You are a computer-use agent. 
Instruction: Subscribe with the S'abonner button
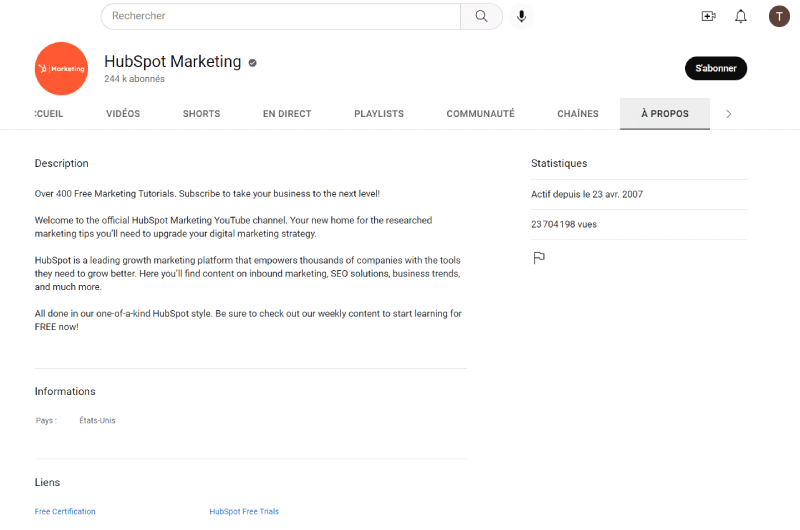tap(715, 68)
